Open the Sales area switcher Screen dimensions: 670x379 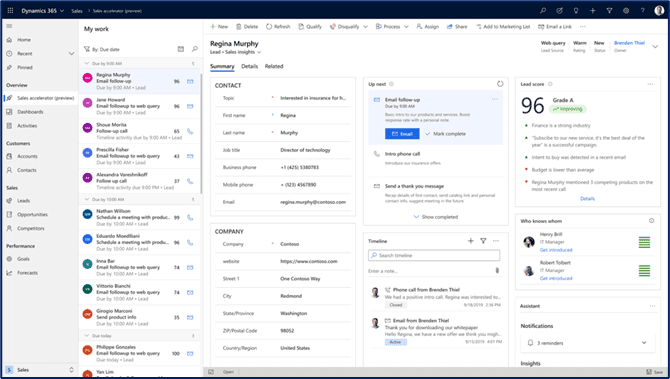click(39, 370)
